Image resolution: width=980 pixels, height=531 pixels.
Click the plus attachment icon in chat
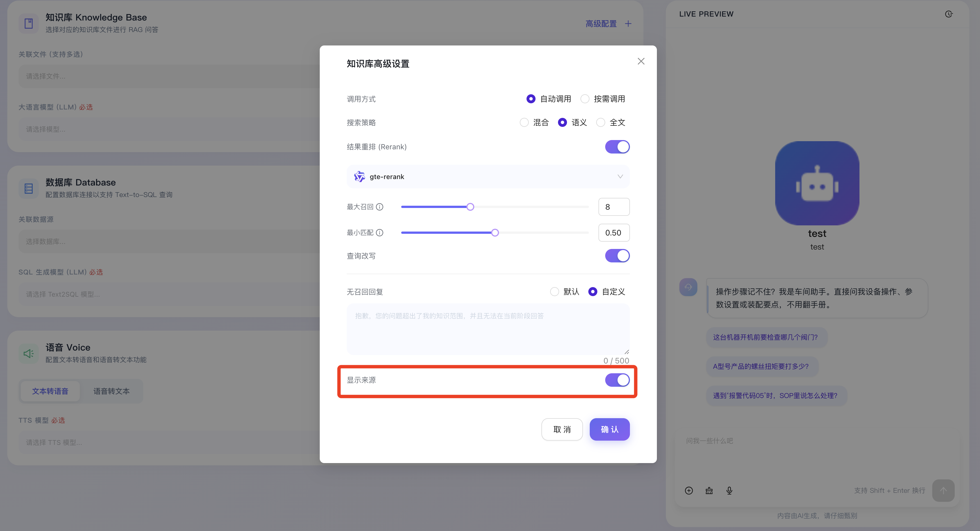click(689, 490)
